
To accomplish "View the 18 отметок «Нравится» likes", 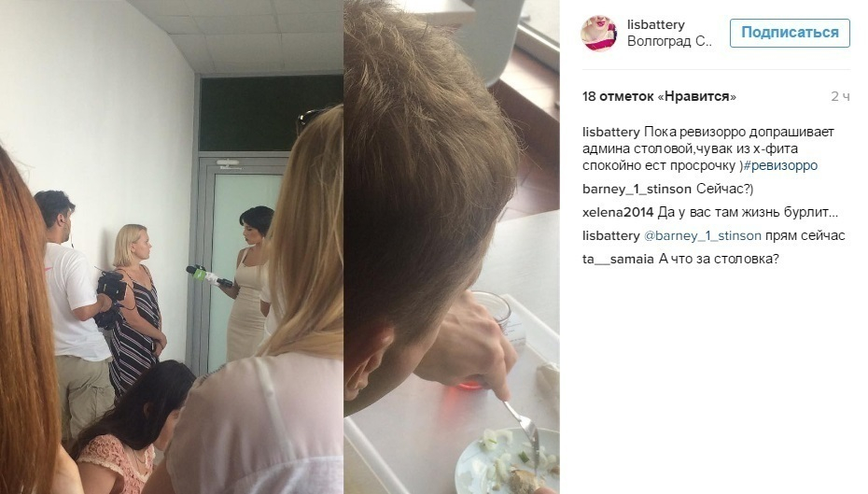I will 659,96.
